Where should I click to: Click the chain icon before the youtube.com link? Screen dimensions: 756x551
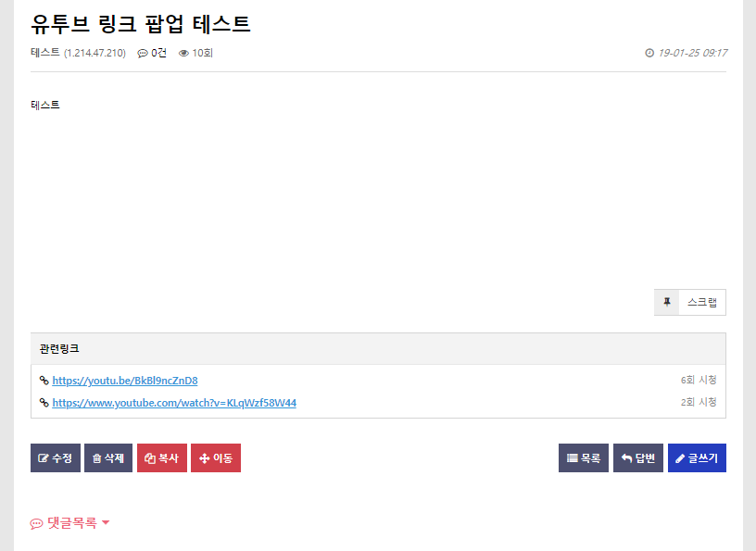44,403
